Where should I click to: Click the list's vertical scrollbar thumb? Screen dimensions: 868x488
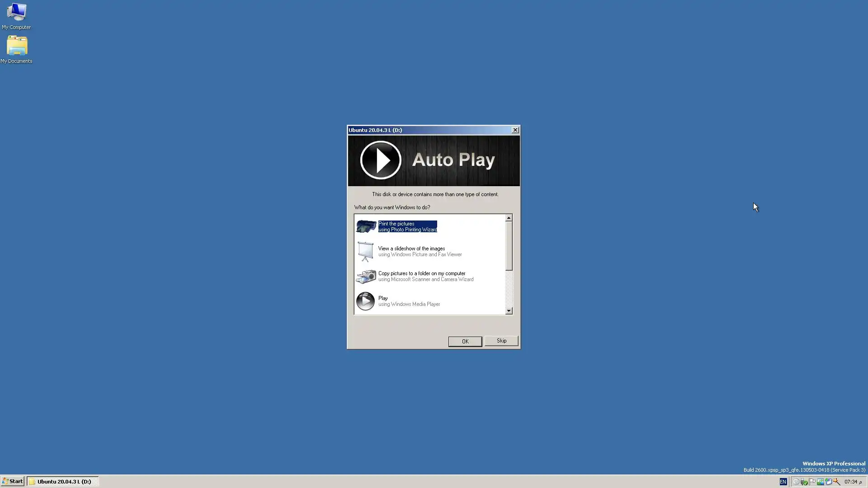point(509,246)
